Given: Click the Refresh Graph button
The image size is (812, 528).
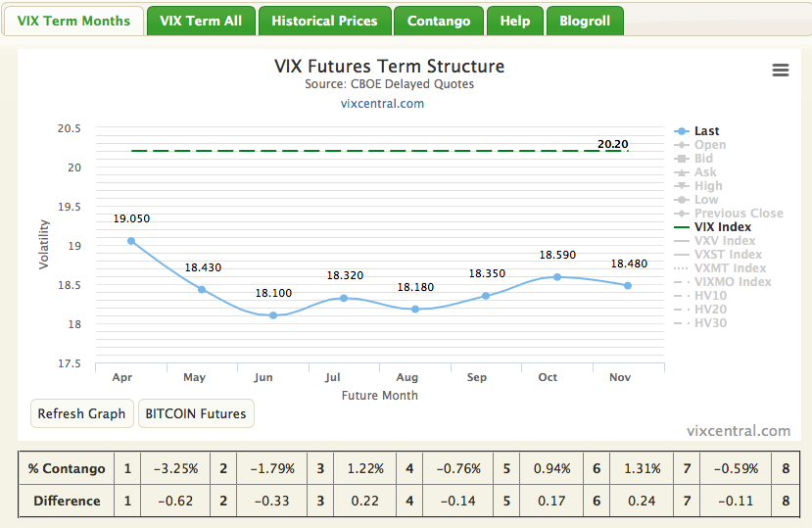Looking at the screenshot, I should point(81,413).
